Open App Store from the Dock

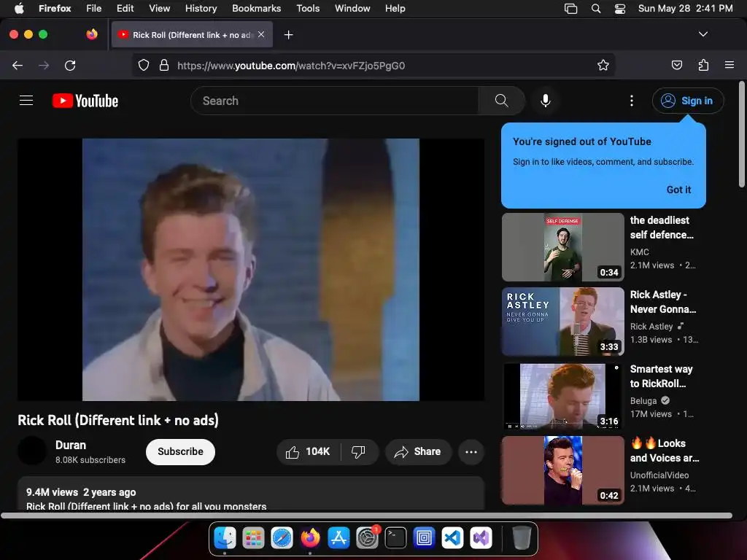click(338, 538)
